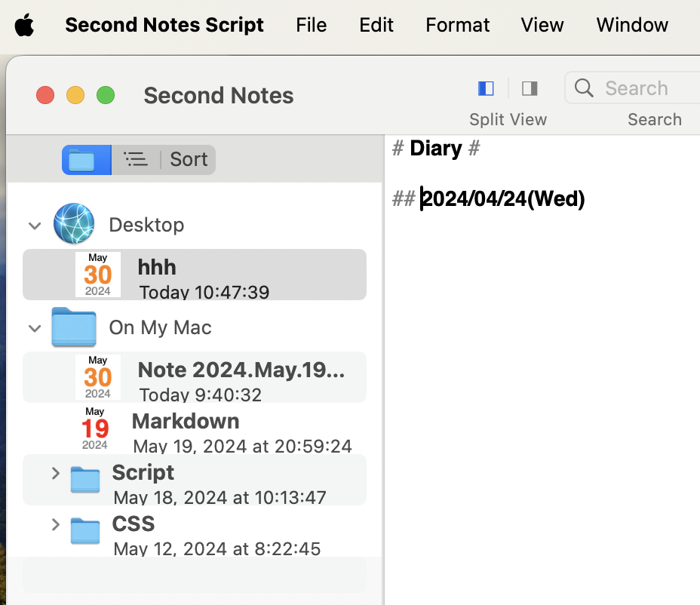Switch to the list outline view

click(136, 159)
